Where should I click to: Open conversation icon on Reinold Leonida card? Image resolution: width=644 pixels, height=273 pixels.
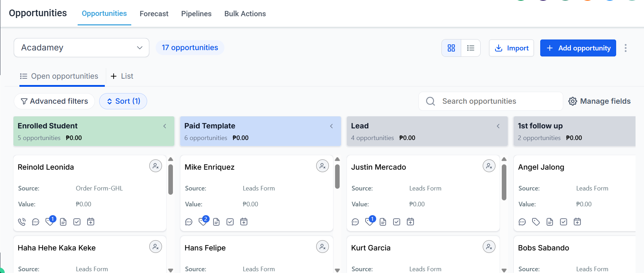[36, 222]
